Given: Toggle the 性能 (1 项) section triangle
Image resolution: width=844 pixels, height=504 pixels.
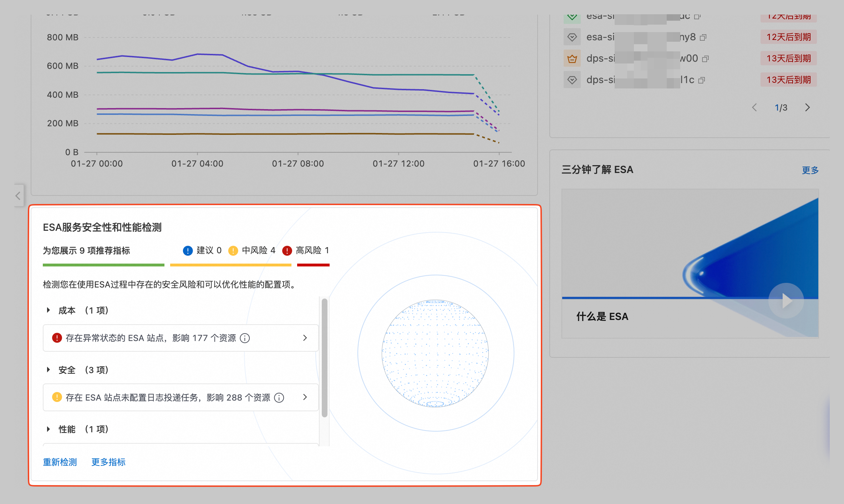Looking at the screenshot, I should point(48,429).
